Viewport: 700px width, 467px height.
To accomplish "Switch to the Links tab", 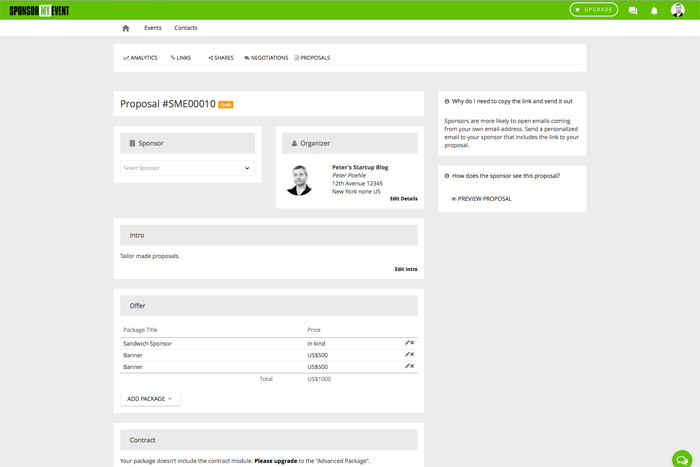I will coord(181,58).
